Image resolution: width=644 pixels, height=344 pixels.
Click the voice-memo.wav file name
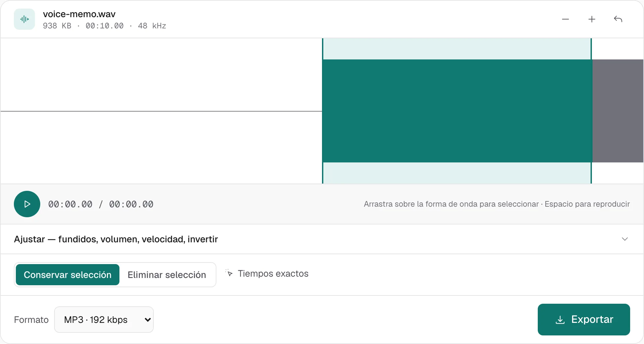tap(79, 14)
